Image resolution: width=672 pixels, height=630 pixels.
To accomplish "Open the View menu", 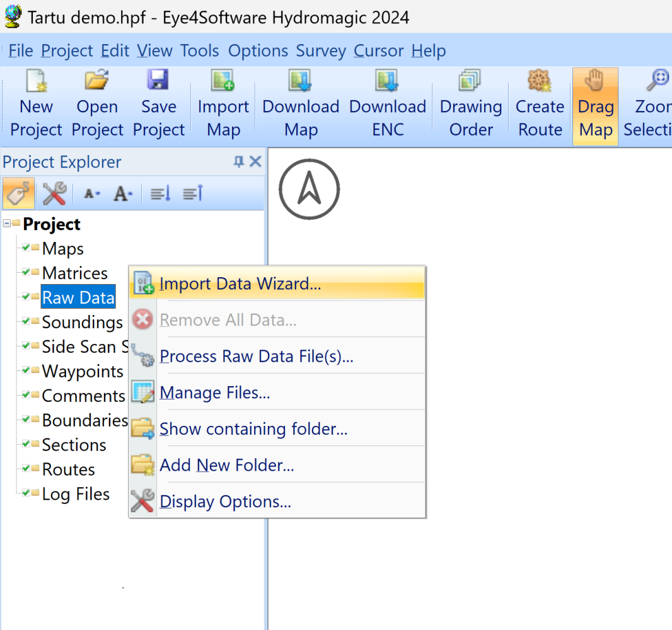I will [154, 50].
